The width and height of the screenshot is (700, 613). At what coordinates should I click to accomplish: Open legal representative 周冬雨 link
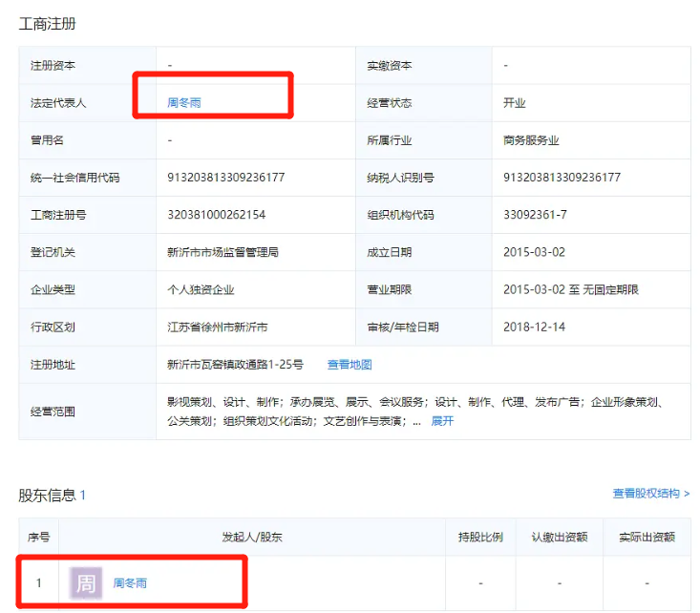183,103
